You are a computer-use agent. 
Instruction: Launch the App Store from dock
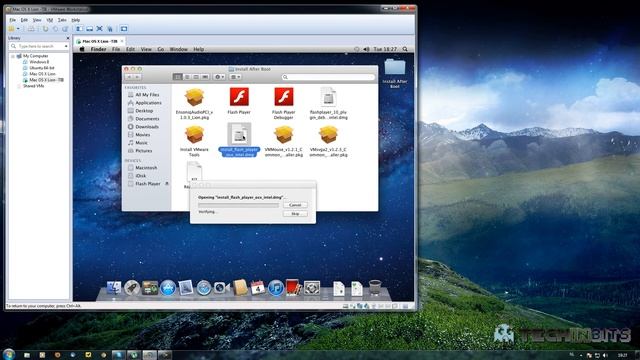point(168,288)
